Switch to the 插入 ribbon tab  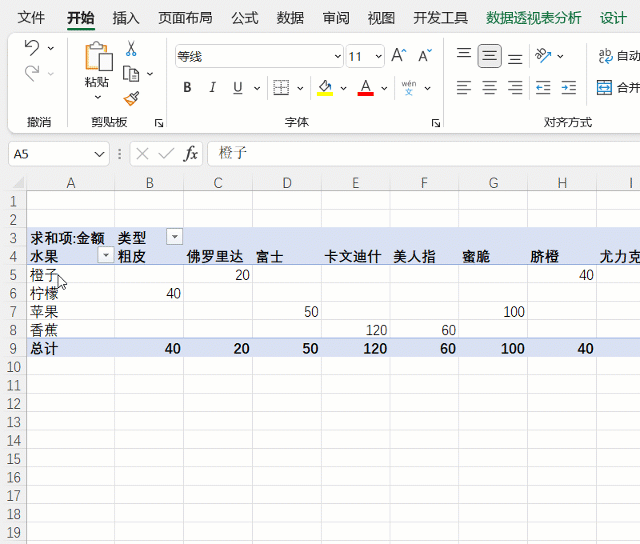(x=126, y=18)
